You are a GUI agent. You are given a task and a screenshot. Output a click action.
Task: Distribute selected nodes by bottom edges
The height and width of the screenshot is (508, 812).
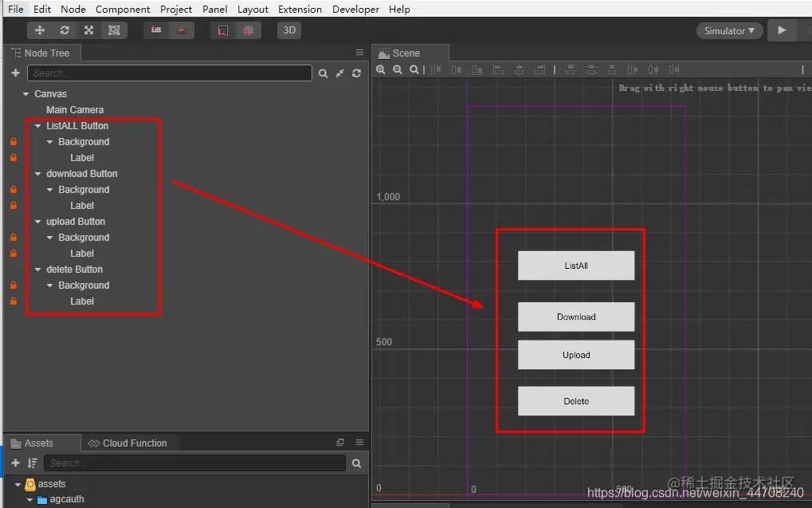[612, 69]
